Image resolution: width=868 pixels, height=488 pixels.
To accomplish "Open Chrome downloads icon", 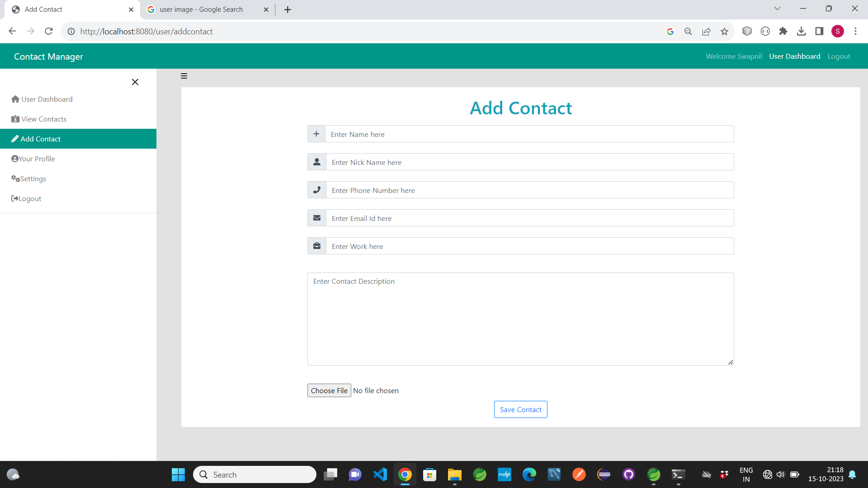I will click(801, 31).
